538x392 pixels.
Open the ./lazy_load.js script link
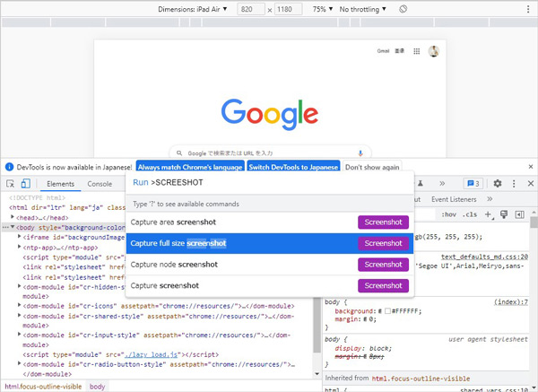151,354
